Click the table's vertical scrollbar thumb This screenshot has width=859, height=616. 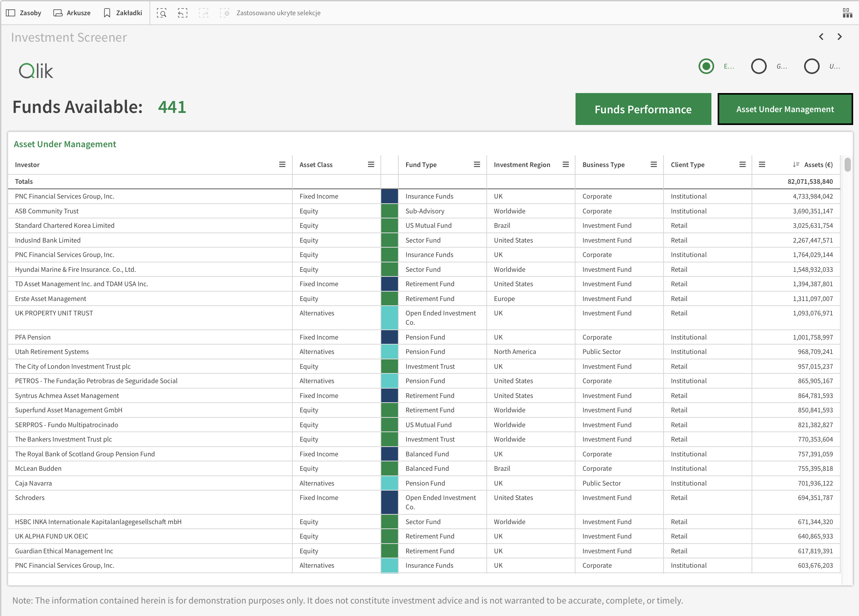tap(847, 164)
